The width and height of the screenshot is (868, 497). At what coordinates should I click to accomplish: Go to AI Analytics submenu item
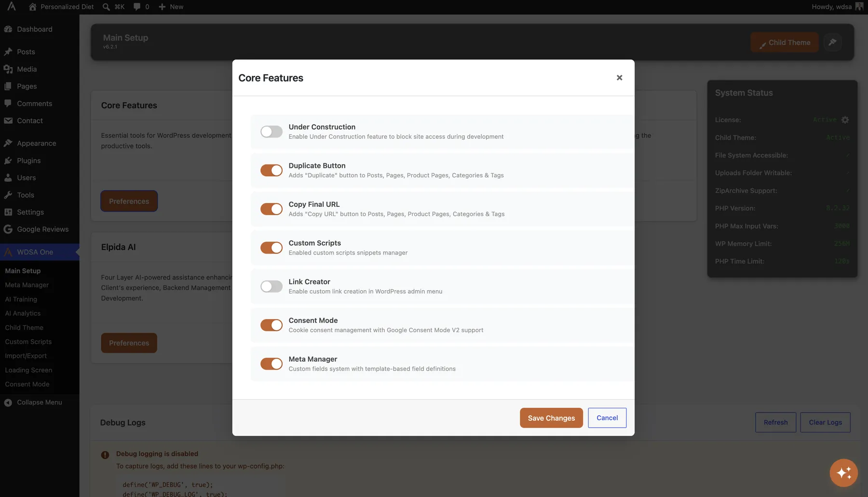(x=23, y=313)
